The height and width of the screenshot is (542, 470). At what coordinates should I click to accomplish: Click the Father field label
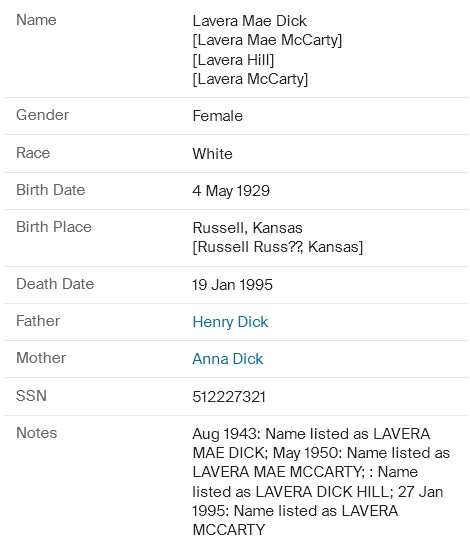pos(38,321)
